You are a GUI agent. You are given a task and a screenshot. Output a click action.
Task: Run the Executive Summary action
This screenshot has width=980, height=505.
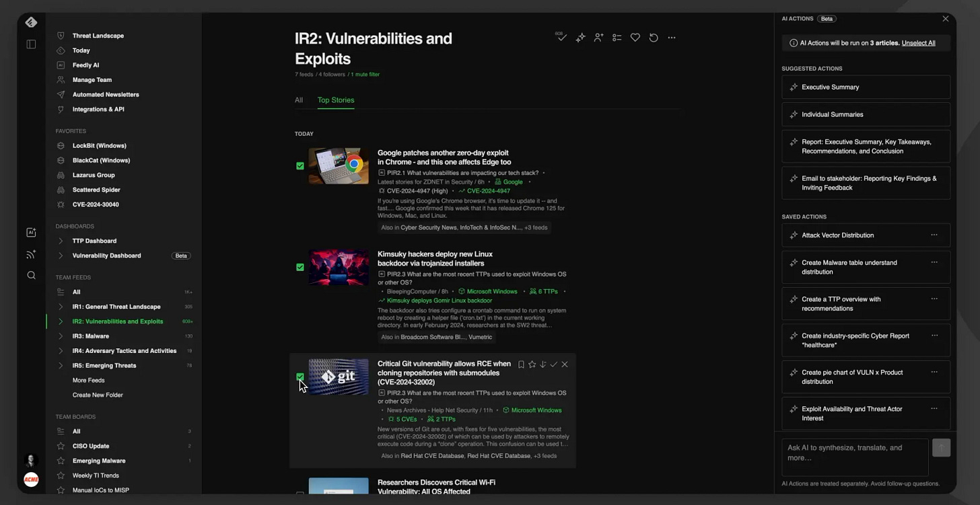pyautogui.click(x=866, y=87)
